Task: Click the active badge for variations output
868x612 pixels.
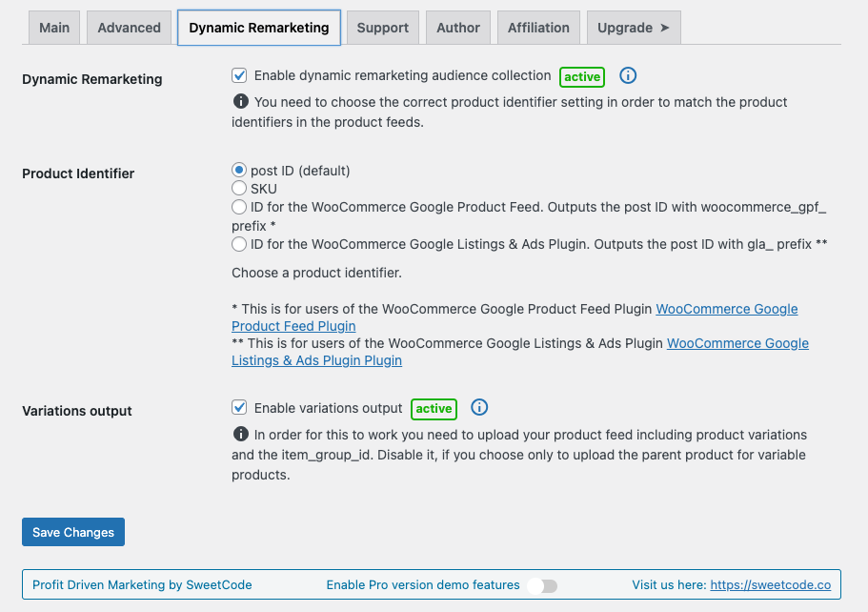Action: 434,409
